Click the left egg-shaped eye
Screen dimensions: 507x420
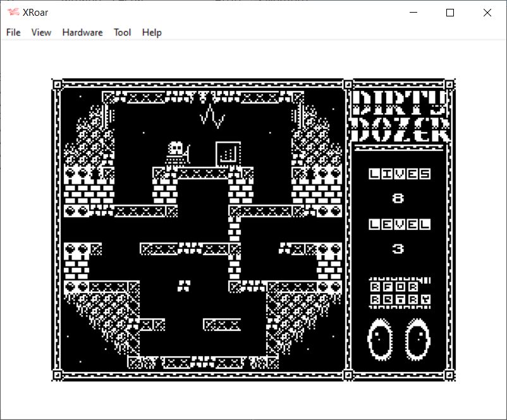[379, 339]
